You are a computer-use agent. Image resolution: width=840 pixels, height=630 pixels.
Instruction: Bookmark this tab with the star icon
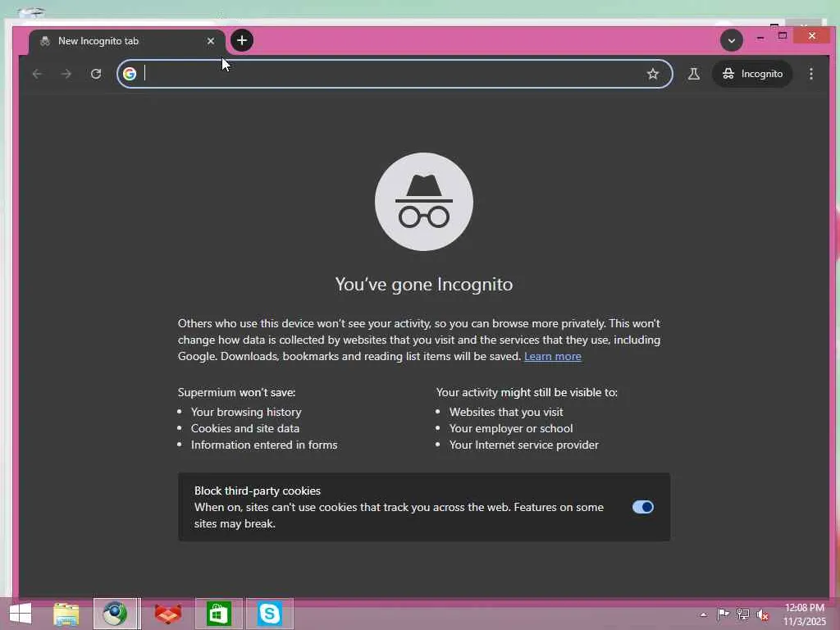[x=652, y=74]
